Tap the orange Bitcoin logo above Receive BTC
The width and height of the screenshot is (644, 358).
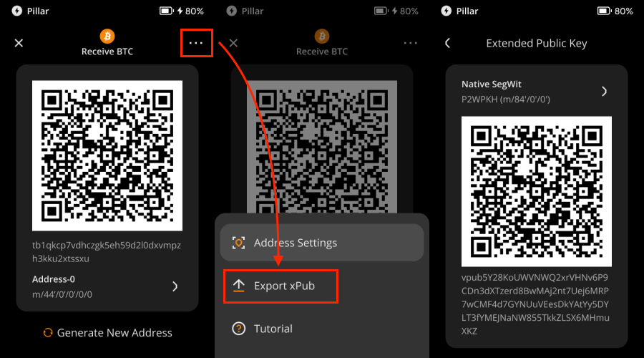pyautogui.click(x=107, y=36)
